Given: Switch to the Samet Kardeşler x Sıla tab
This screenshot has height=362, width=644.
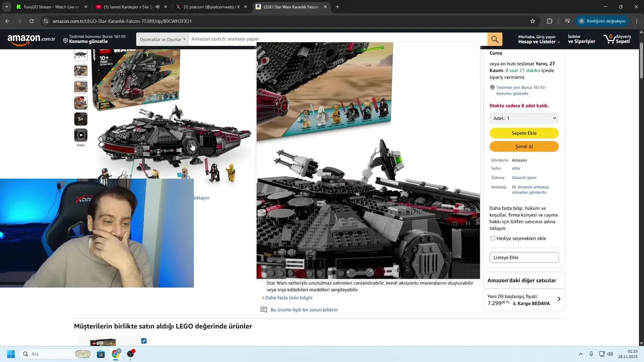Looking at the screenshot, I should pos(131,7).
